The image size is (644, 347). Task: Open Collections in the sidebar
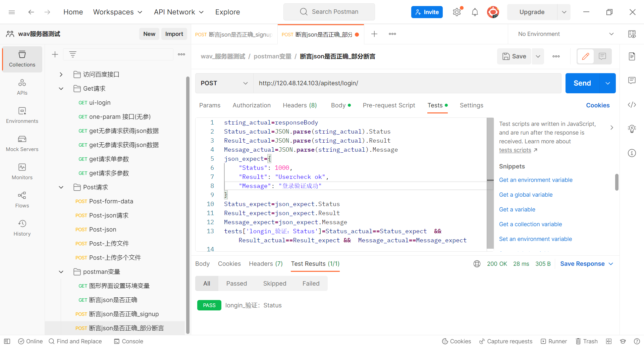tap(22, 59)
